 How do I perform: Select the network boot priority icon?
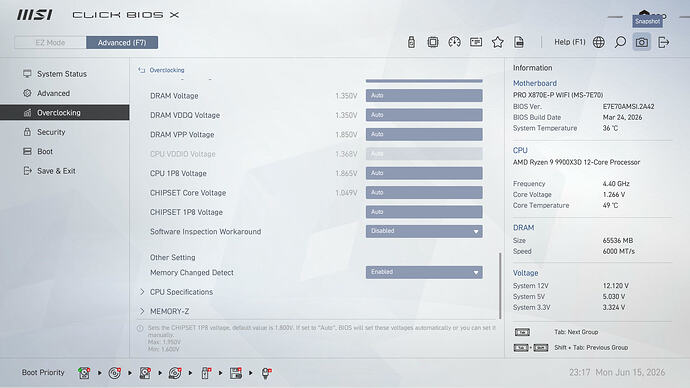(266, 373)
